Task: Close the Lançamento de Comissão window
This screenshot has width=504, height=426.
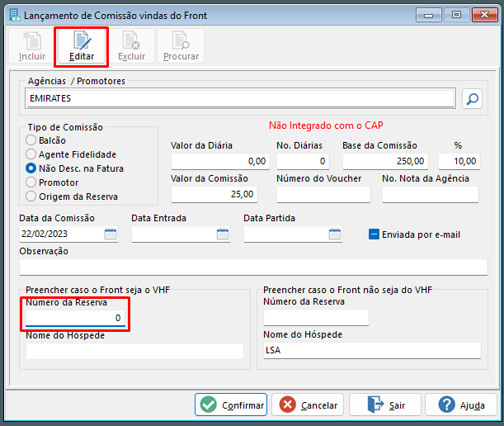Action: click(485, 15)
